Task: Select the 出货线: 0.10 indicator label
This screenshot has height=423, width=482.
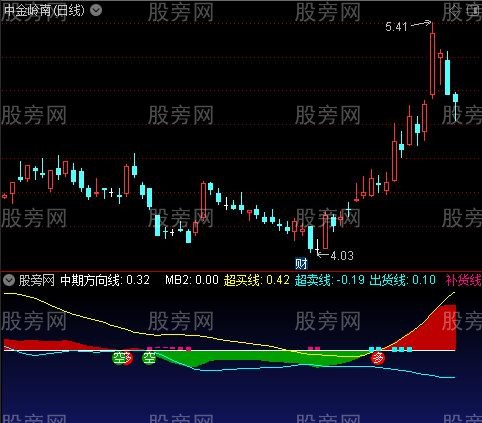Action: tap(402, 280)
